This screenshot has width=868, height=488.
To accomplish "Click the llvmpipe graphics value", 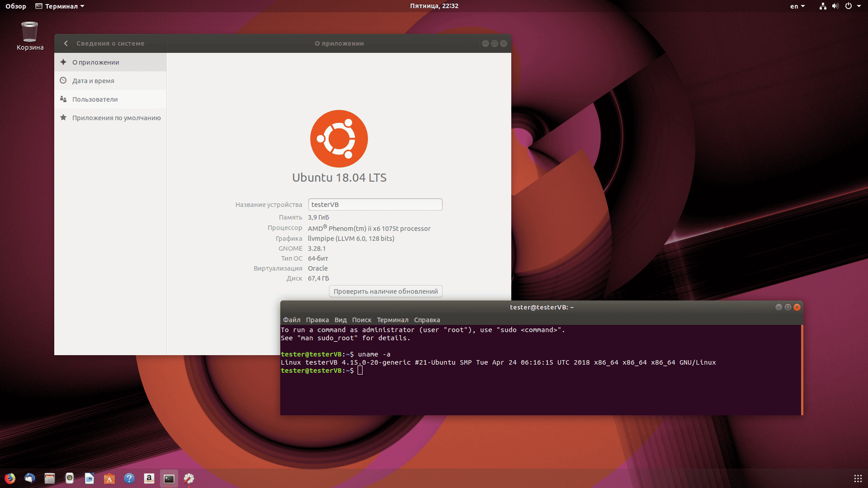I will 351,239.
